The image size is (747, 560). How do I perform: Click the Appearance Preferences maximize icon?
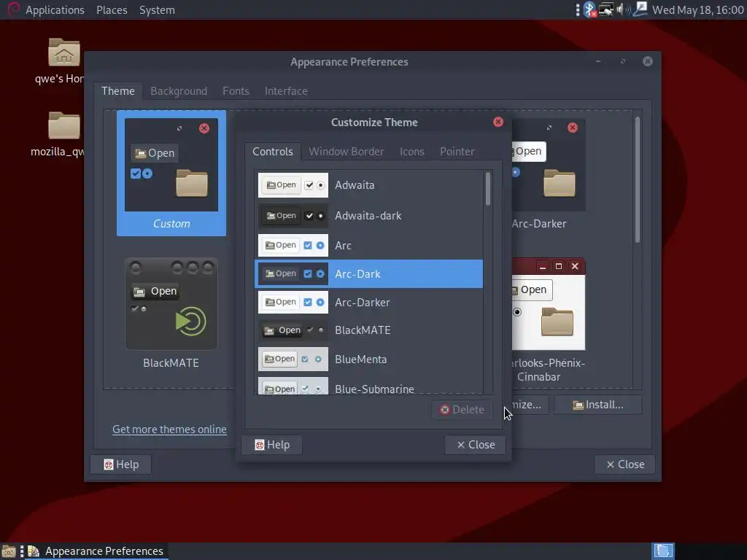tap(623, 61)
